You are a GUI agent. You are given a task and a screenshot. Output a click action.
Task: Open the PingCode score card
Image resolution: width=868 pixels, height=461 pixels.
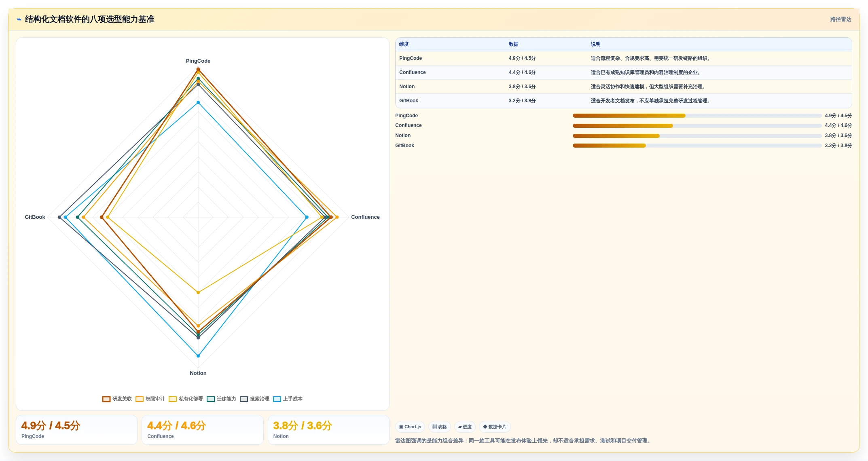(x=76, y=430)
